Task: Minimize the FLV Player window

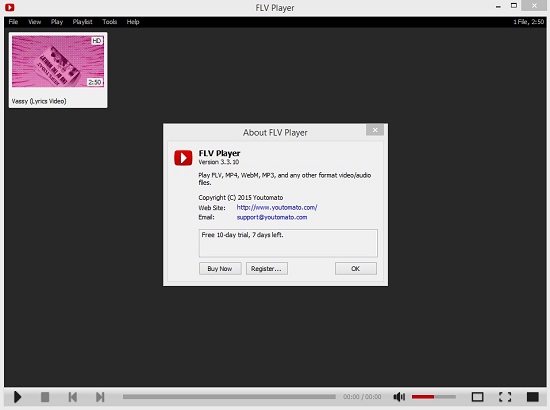Action: (x=498, y=6)
